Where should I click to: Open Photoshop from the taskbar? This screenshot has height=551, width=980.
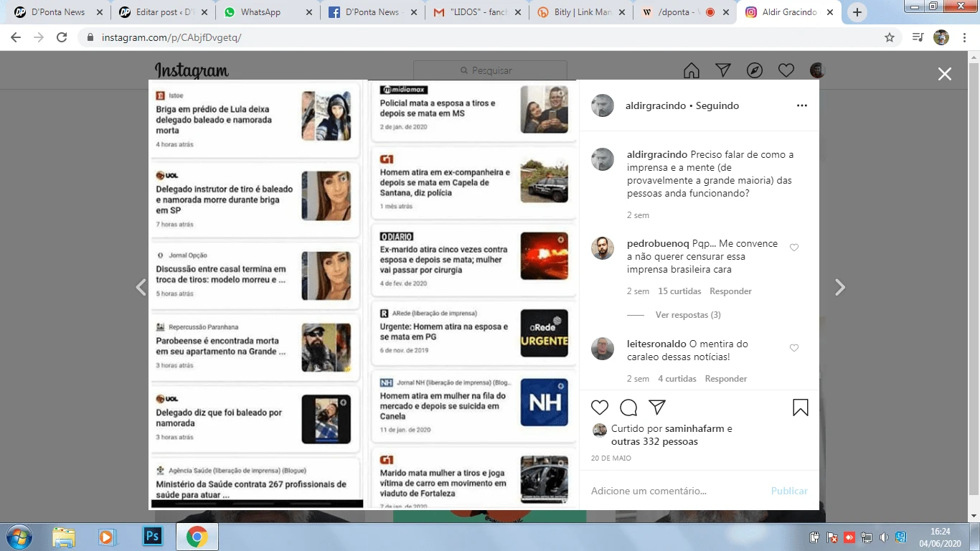(152, 536)
